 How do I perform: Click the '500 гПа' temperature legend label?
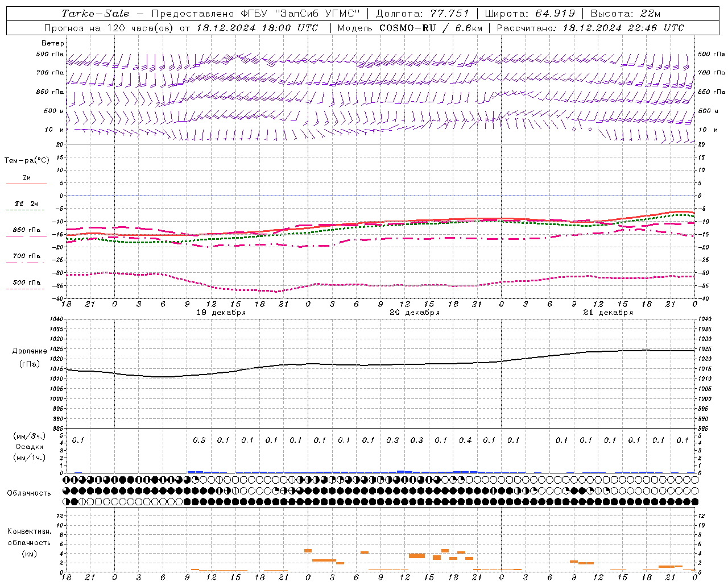27,282
